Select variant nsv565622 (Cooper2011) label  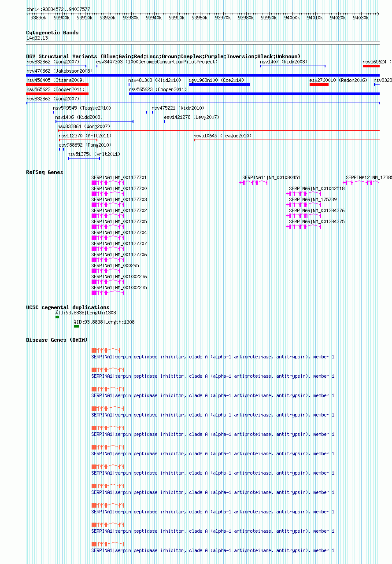click(x=55, y=90)
